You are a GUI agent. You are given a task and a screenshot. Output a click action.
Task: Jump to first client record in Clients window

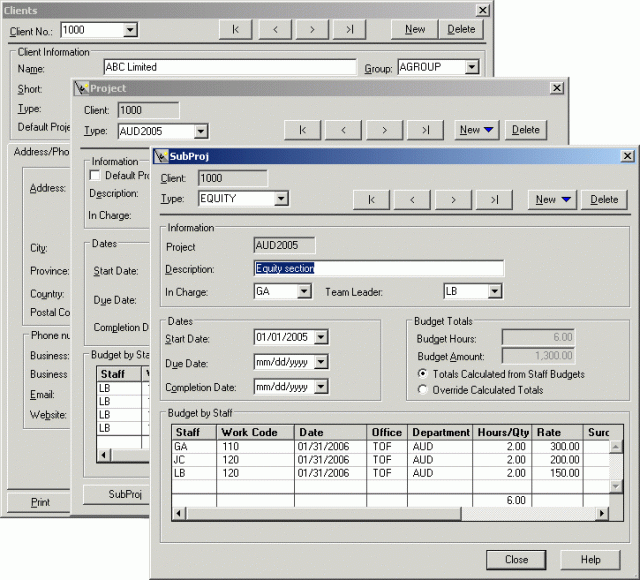(234, 29)
